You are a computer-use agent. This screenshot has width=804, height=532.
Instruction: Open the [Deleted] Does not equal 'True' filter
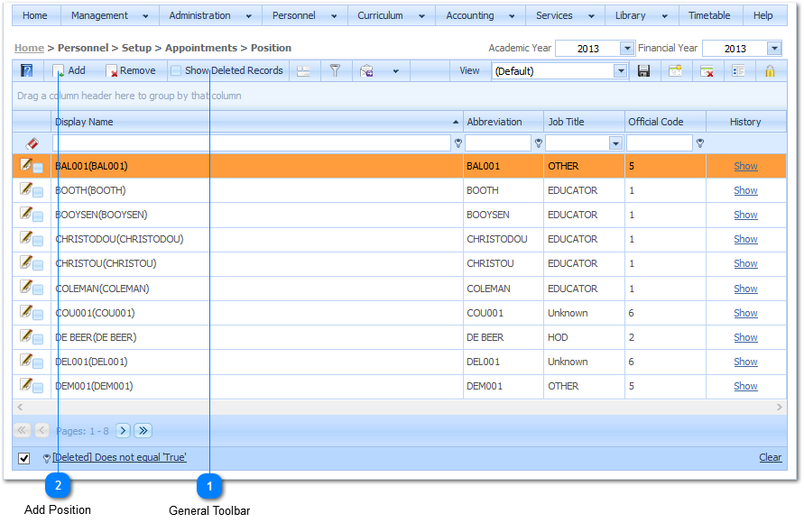click(x=119, y=457)
